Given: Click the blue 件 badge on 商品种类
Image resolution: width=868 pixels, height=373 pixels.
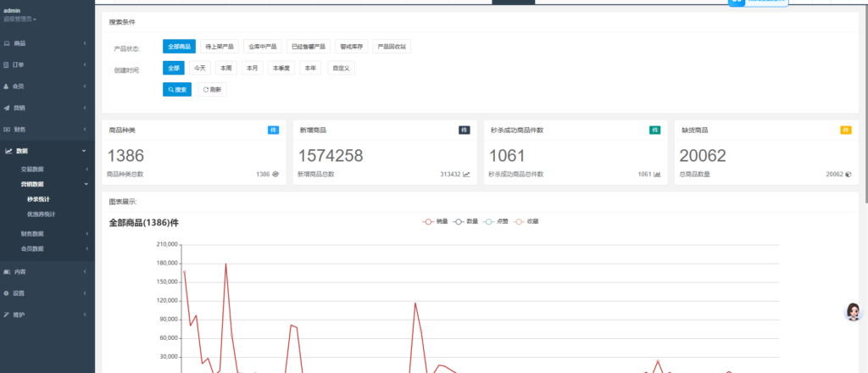Looking at the screenshot, I should tap(273, 130).
